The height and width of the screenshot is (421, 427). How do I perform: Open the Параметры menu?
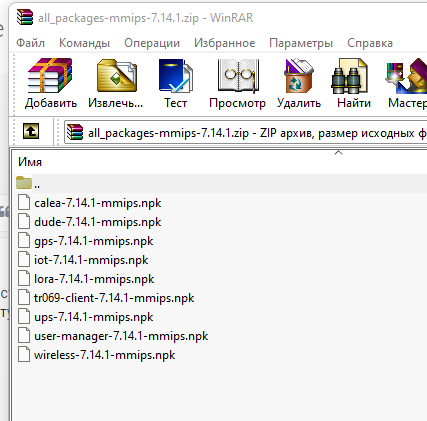pyautogui.click(x=301, y=43)
